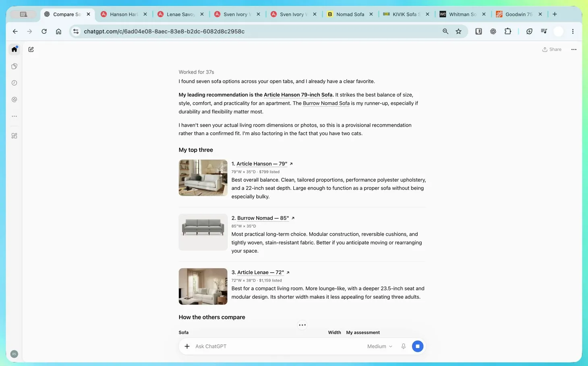
Task: Open the ChatGPT home icon in sidebar
Action: pyautogui.click(x=14, y=49)
